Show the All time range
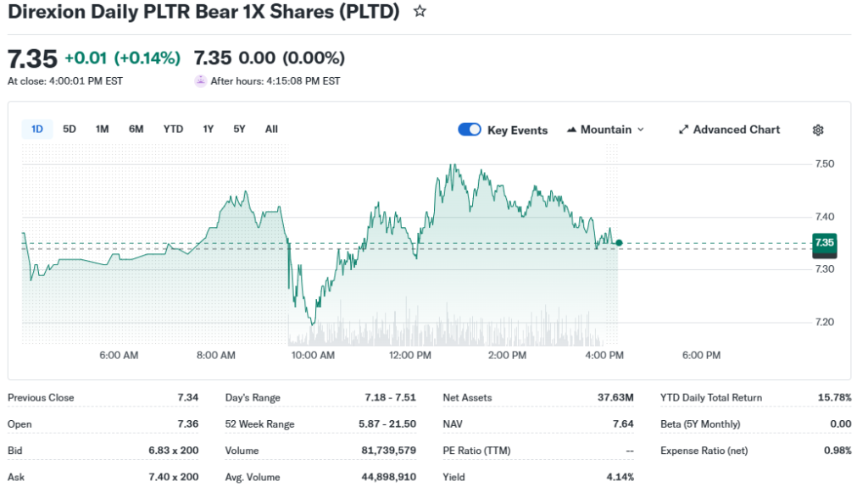 tap(271, 129)
